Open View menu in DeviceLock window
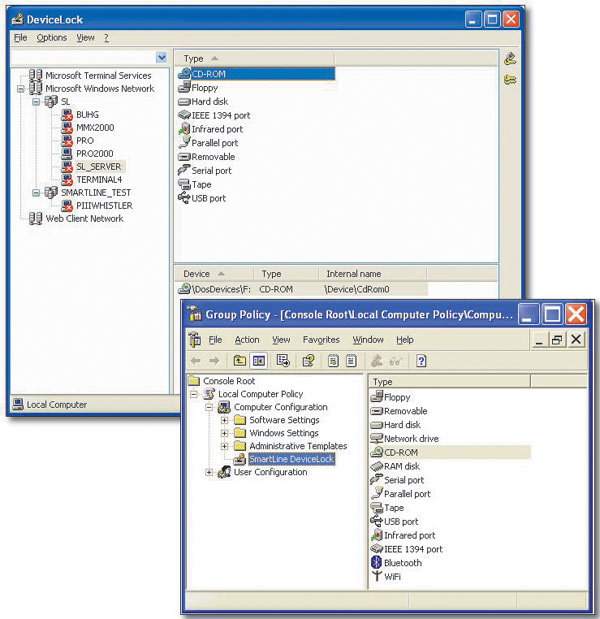The width and height of the screenshot is (600, 619). pos(86,38)
